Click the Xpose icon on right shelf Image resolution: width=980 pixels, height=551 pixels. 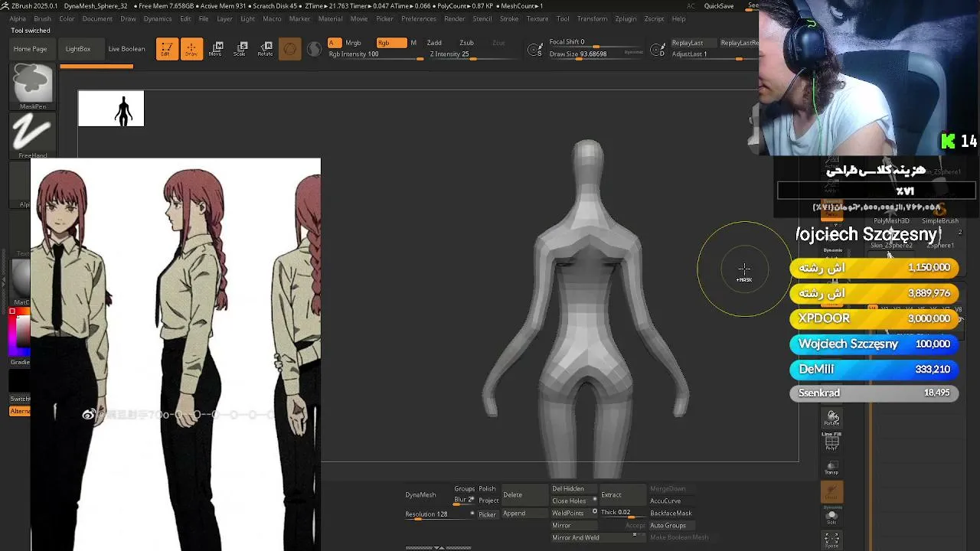tap(832, 540)
